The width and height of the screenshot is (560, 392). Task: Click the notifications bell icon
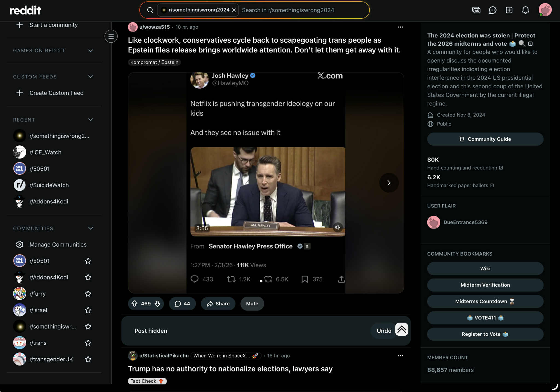click(x=525, y=10)
